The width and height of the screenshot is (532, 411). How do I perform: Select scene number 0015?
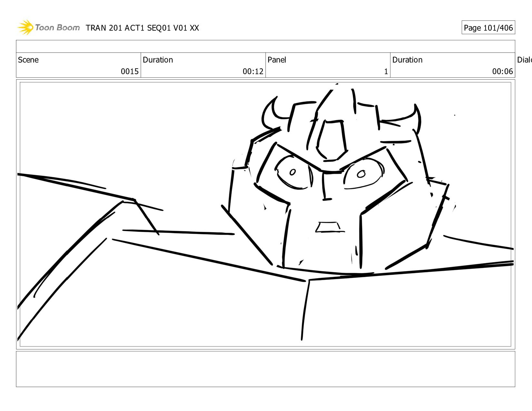pyautogui.click(x=130, y=71)
